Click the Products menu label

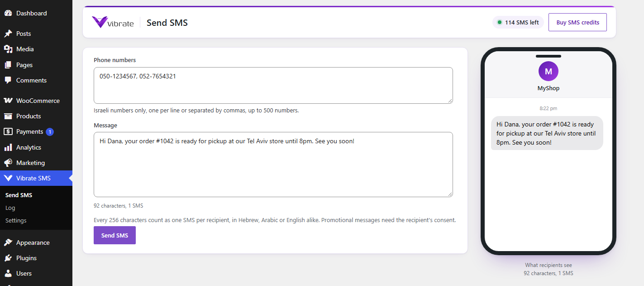[x=29, y=116]
